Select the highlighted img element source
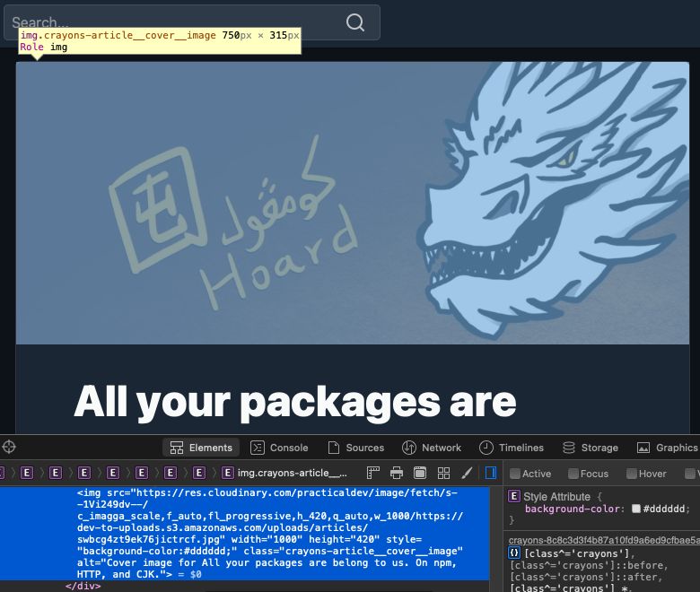The image size is (700, 592). pos(245,534)
